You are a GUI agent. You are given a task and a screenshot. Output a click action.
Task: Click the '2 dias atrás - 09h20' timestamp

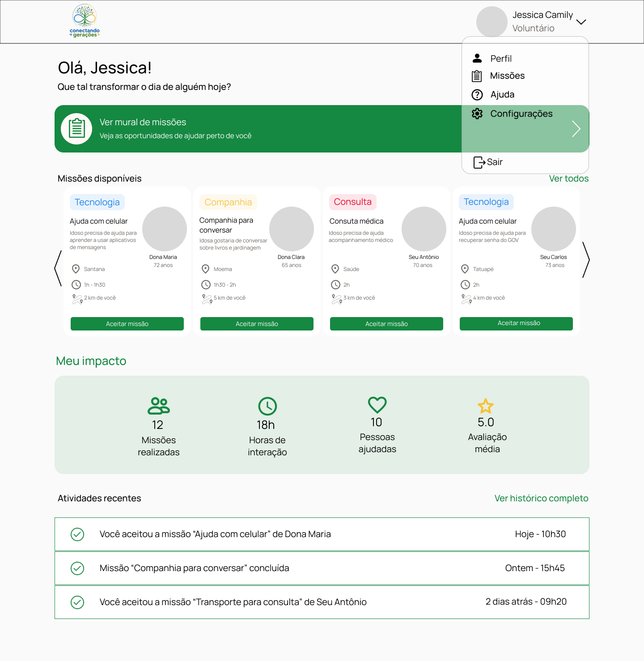[526, 602]
